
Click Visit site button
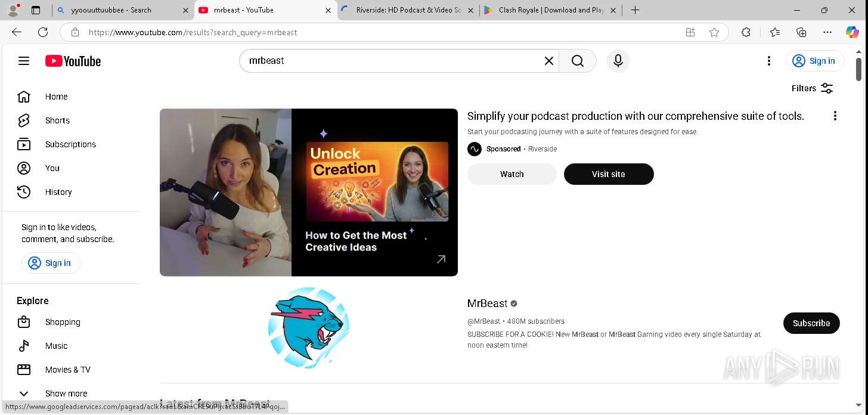(x=609, y=174)
